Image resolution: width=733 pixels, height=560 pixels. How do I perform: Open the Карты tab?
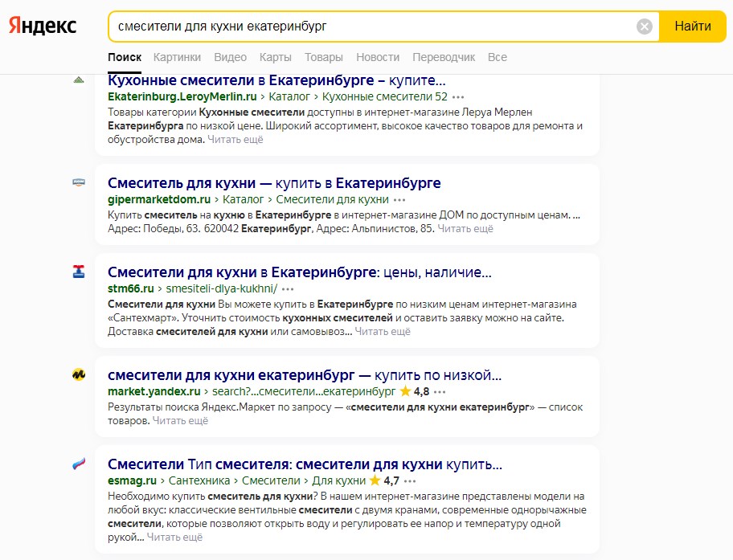coord(276,57)
